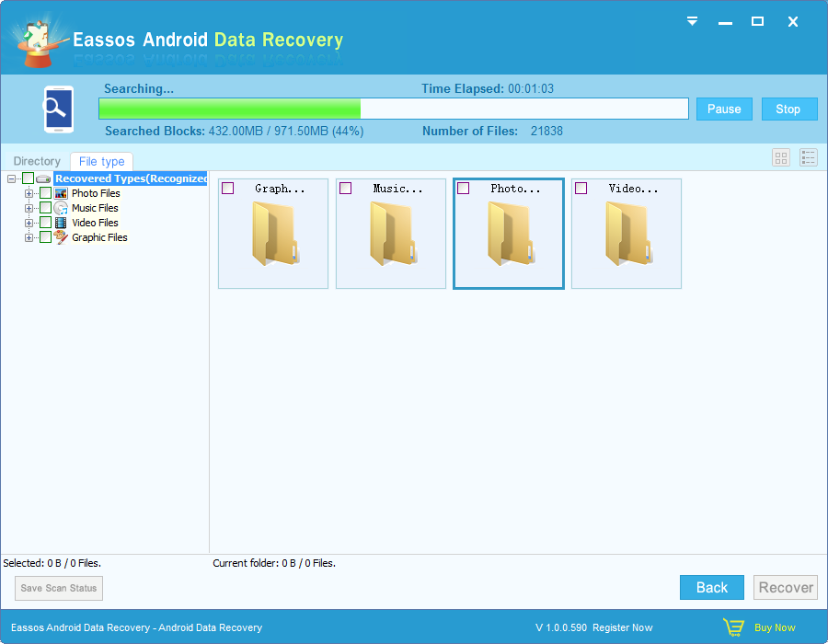Tick the Video Files tree checkbox
Image resolution: width=828 pixels, height=644 pixels.
click(x=45, y=223)
